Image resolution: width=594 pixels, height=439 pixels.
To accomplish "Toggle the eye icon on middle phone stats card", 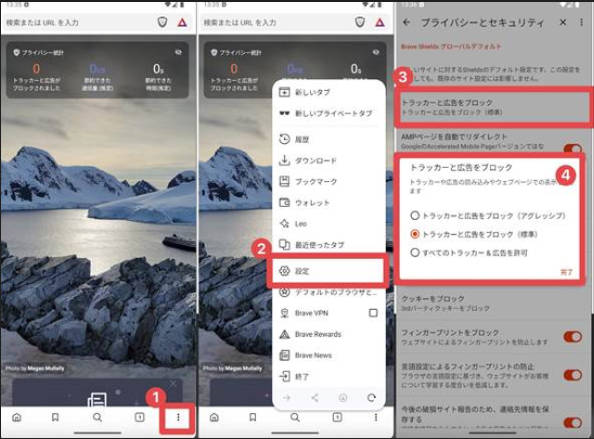I will [x=376, y=52].
